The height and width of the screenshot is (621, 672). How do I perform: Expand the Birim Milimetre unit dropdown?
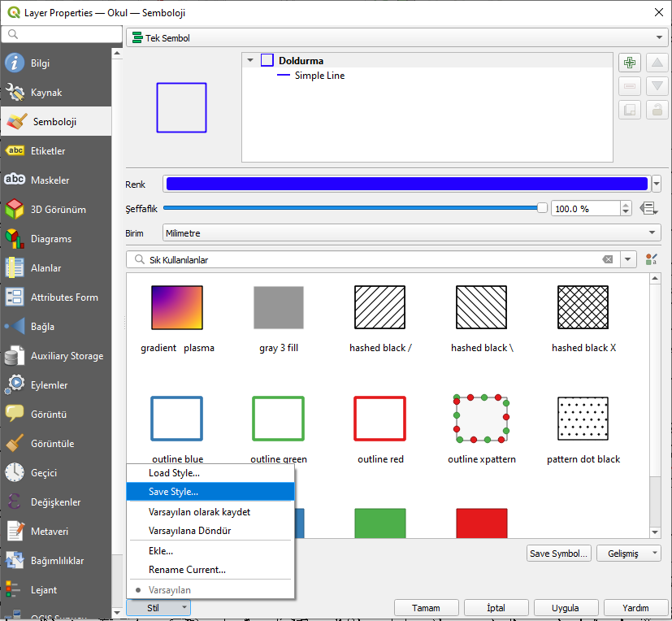(x=411, y=232)
